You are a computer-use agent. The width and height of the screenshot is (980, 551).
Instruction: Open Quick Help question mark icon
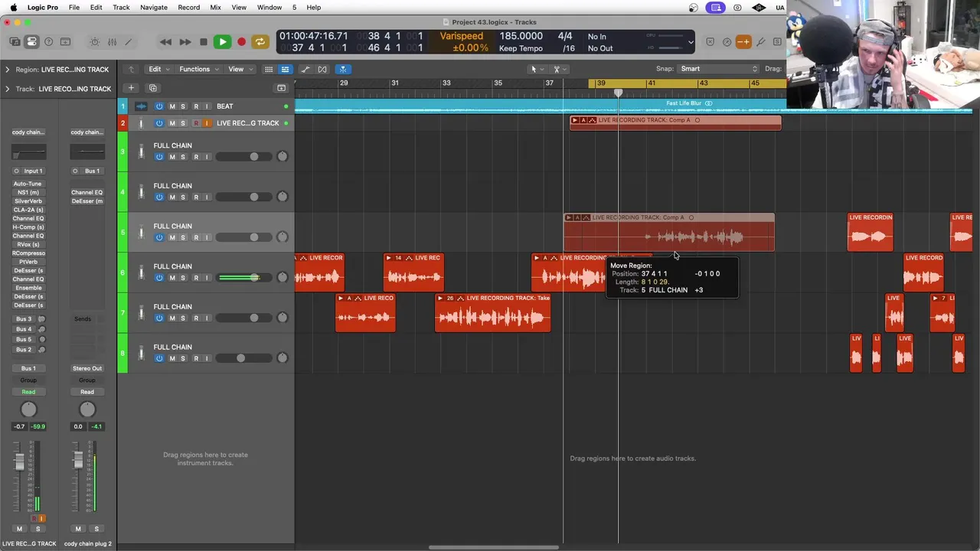(48, 42)
